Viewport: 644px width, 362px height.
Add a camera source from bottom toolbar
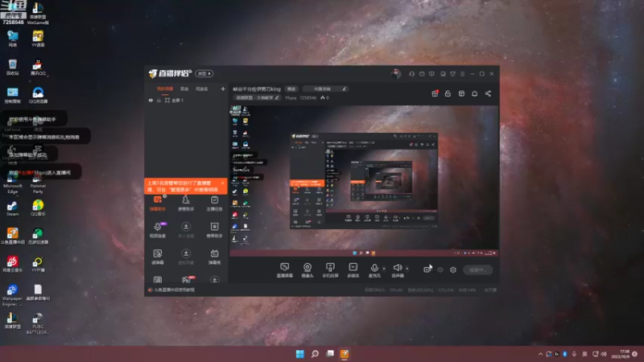pyautogui.click(x=308, y=270)
